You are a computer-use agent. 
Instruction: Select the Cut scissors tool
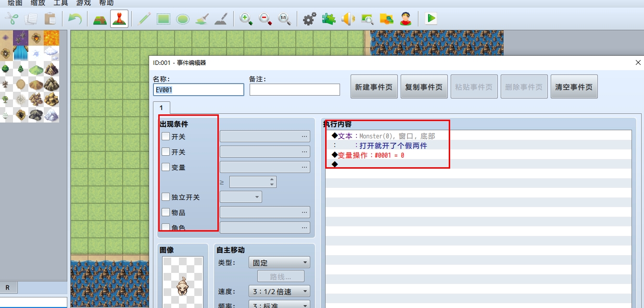click(x=12, y=19)
